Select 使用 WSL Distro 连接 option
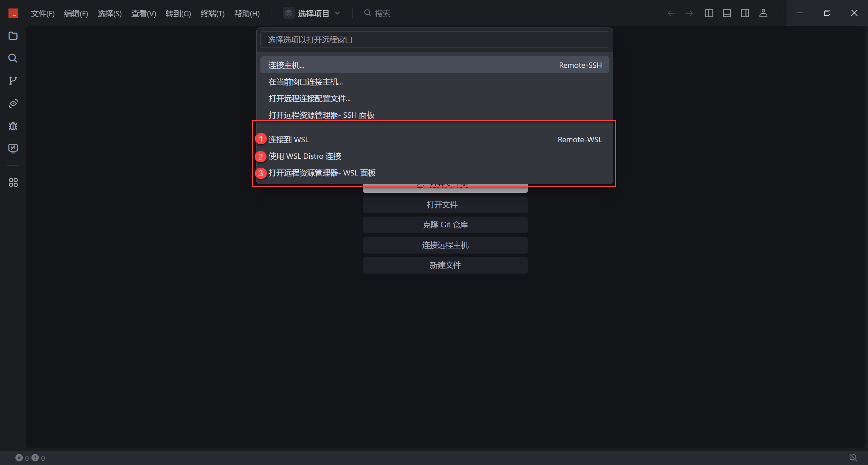Screen dimensions: 868x465 pyautogui.click(x=305, y=156)
